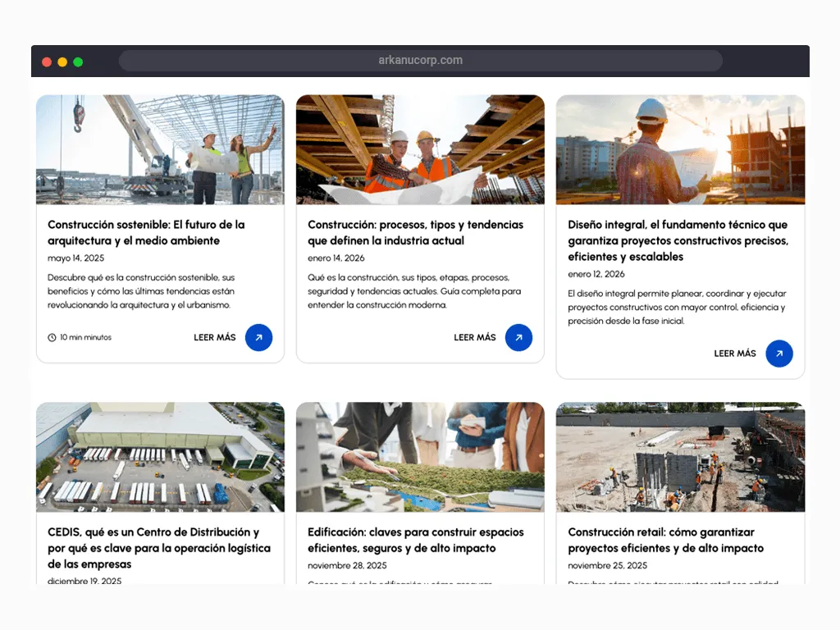
Task: Open the article Construcción: procesos, tipos y tendencias
Action: pyautogui.click(x=415, y=233)
